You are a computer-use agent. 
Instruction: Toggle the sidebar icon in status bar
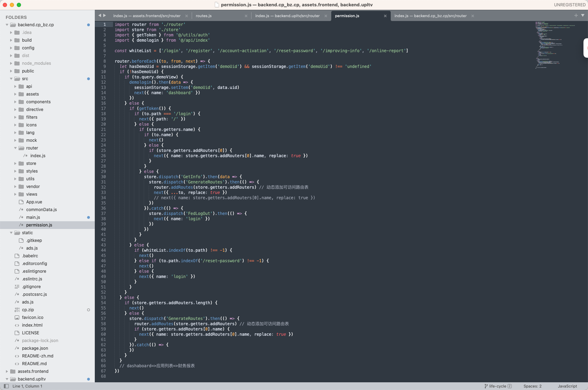click(6, 386)
